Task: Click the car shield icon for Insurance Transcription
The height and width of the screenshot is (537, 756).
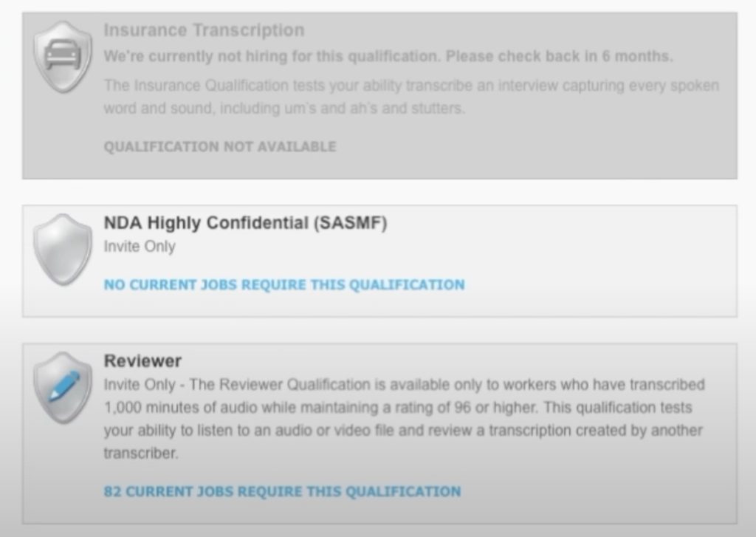Action: (x=63, y=57)
